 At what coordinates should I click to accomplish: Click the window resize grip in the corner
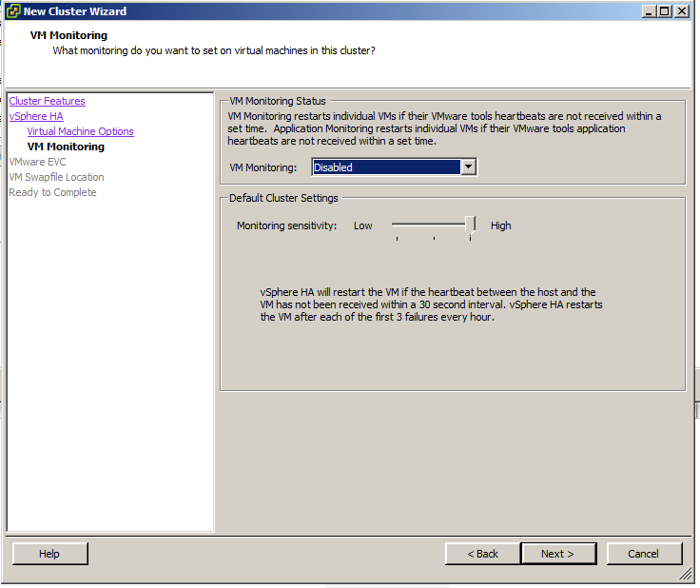[685, 575]
